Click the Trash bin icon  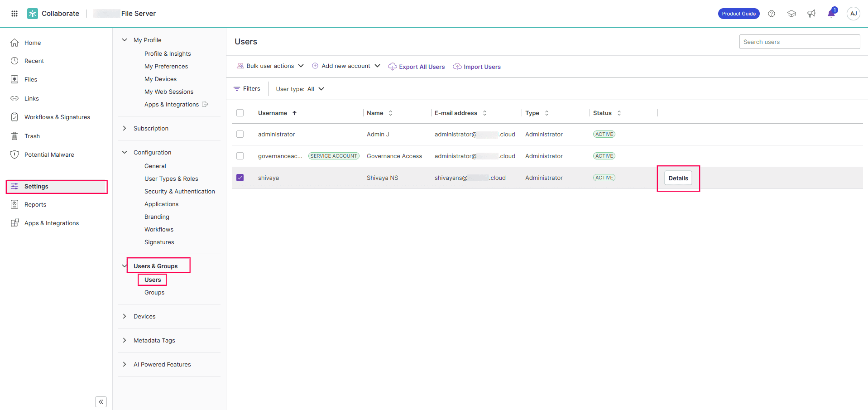[x=14, y=136]
